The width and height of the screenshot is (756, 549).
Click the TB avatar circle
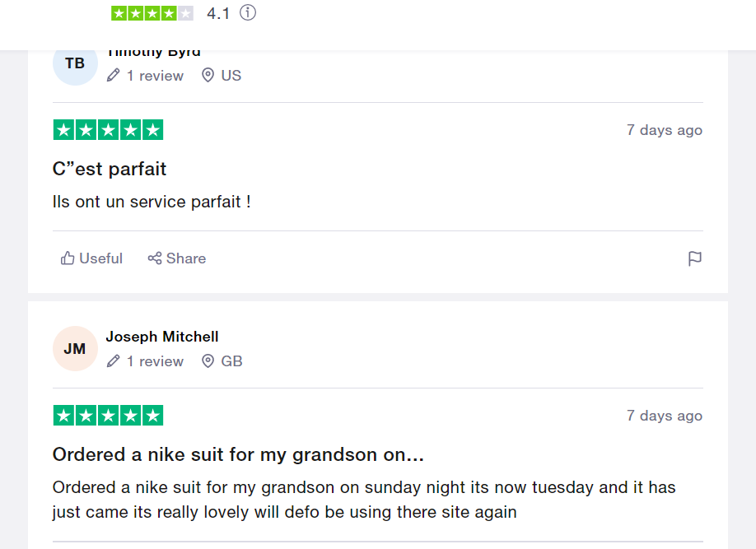pos(75,63)
